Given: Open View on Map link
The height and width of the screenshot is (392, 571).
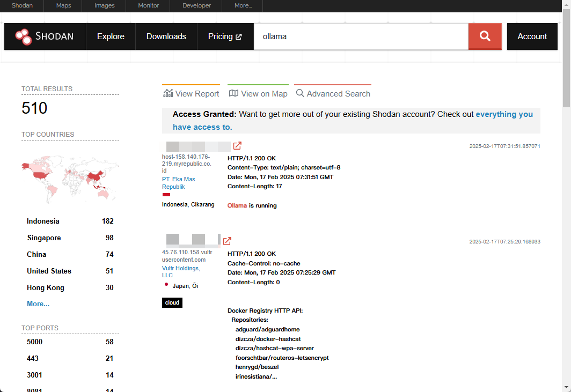Looking at the screenshot, I should [258, 93].
